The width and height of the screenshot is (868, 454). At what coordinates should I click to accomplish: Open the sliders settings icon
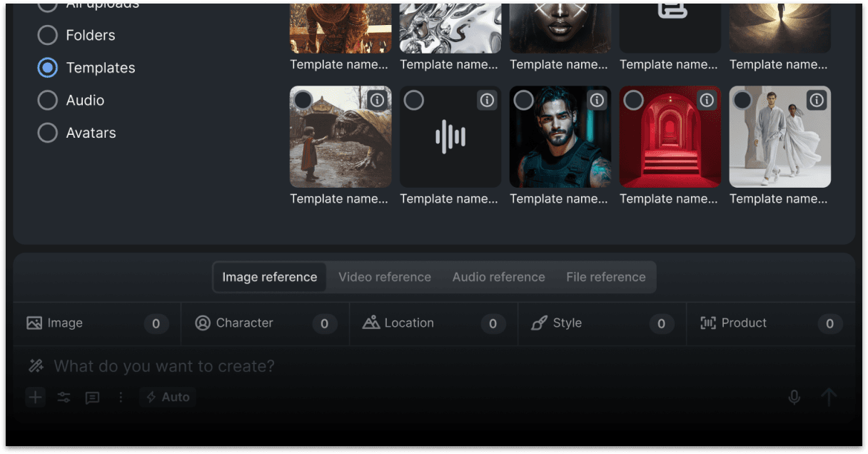[64, 398]
